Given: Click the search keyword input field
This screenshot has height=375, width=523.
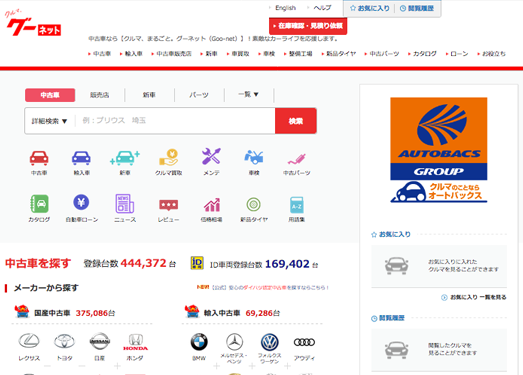Looking at the screenshot, I should coord(175,121).
